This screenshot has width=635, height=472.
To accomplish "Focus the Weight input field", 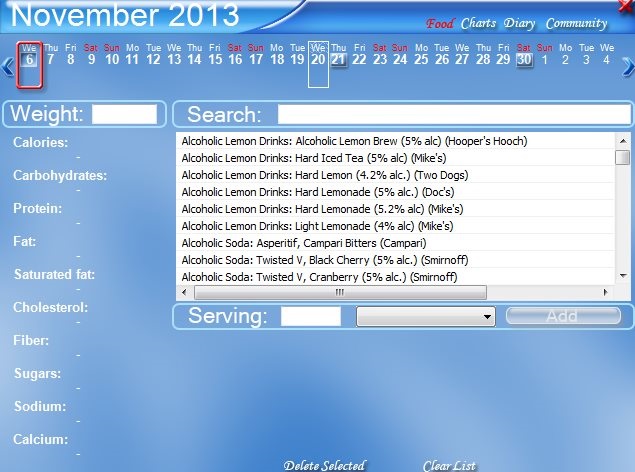I will click(x=124, y=114).
